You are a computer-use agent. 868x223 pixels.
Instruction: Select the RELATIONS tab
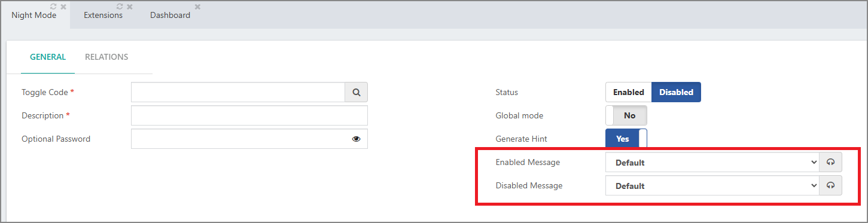coord(106,57)
